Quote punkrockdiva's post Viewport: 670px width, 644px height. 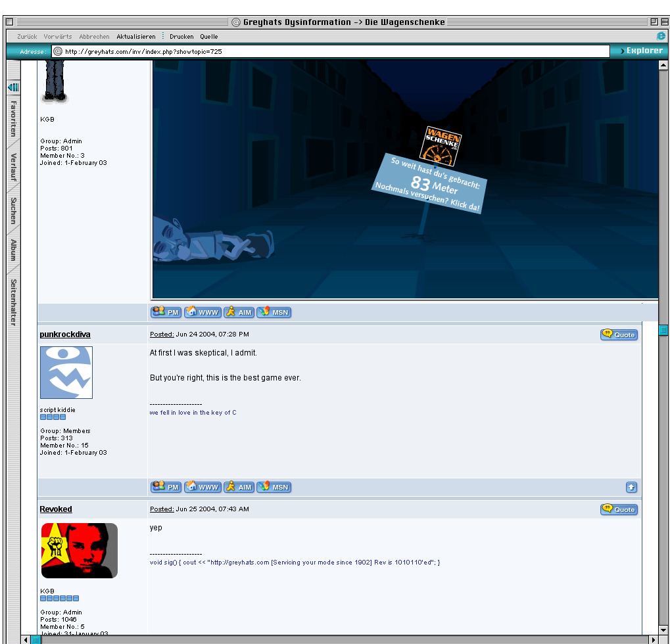(619, 334)
